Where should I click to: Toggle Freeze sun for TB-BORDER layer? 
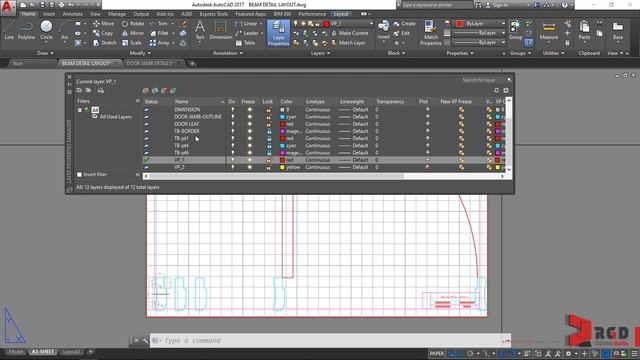click(249, 131)
